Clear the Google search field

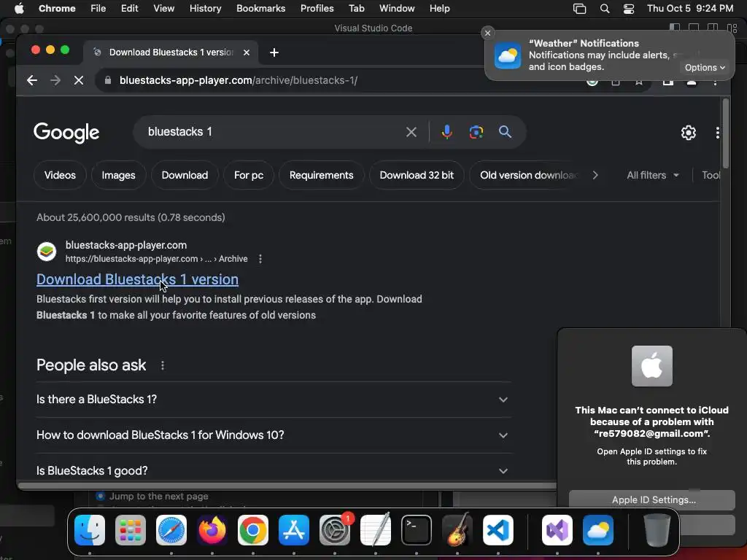(411, 132)
